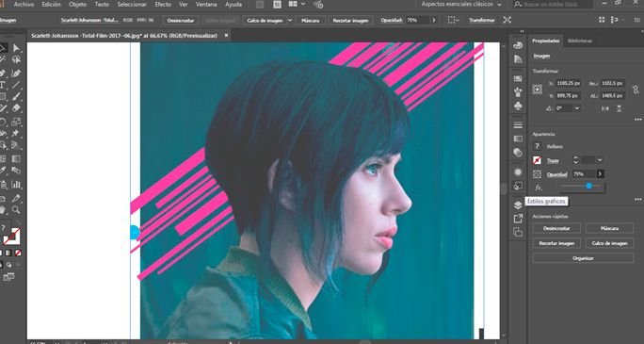Open the Stroke panel icon
644x344 pixels.
pos(518,125)
